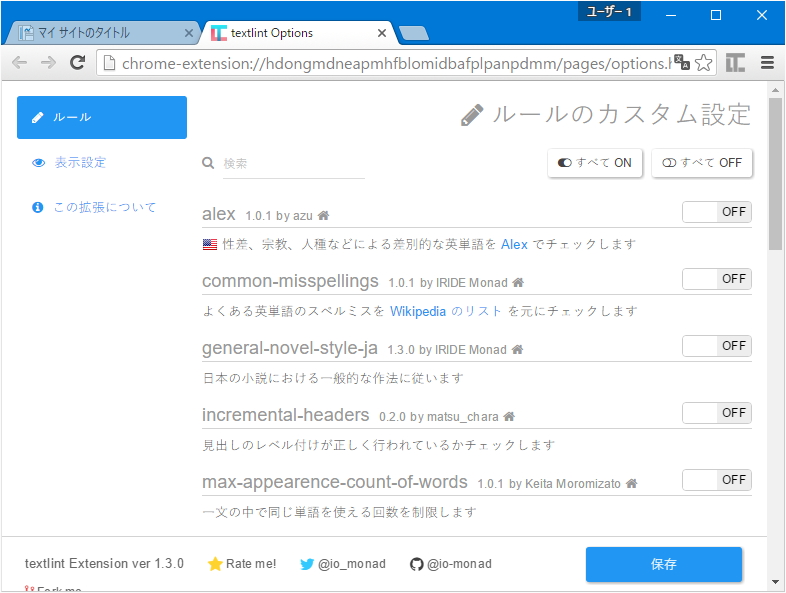Turn all rules on with すべて ON
This screenshot has height=593, width=786.
595,163
